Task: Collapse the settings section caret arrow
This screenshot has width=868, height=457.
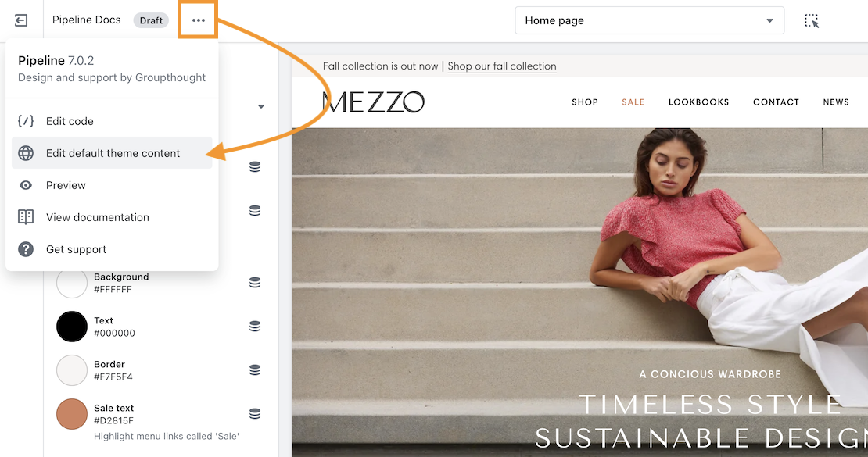Action: coord(261,107)
